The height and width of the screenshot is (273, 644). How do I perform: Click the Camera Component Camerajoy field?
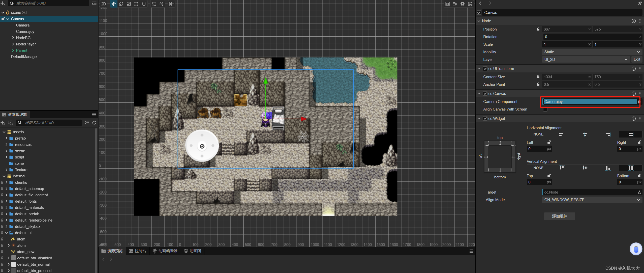tap(589, 102)
